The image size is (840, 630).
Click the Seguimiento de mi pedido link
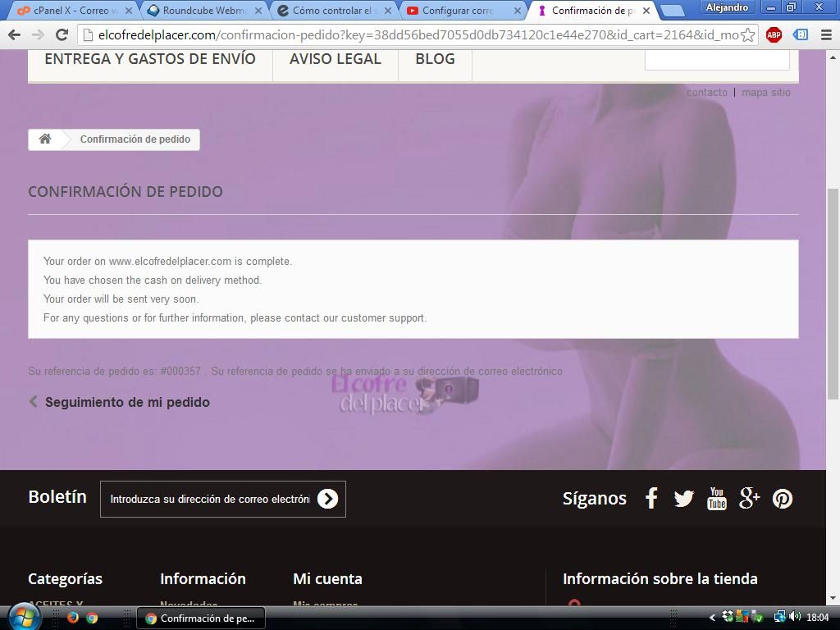pyautogui.click(x=127, y=402)
